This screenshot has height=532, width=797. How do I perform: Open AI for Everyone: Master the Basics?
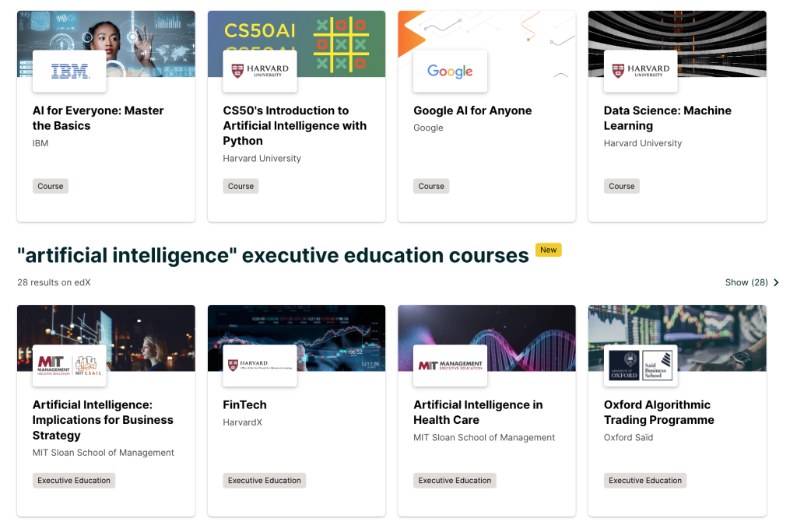coord(98,118)
